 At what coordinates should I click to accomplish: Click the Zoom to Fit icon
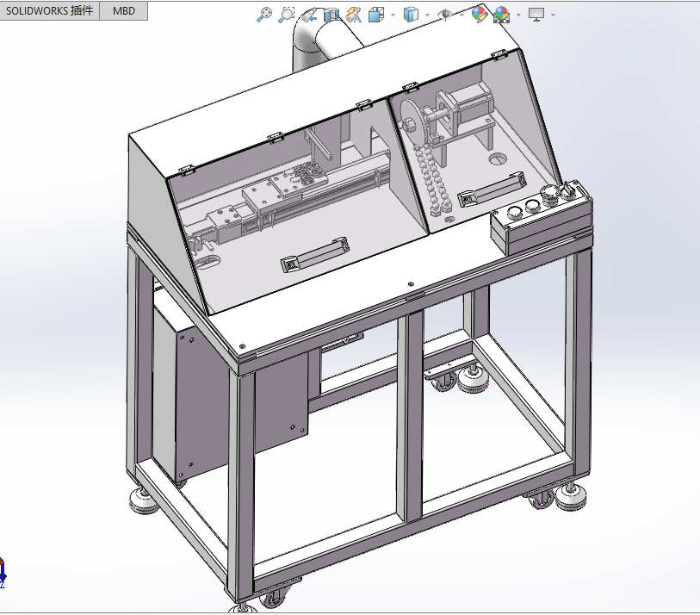[263, 15]
